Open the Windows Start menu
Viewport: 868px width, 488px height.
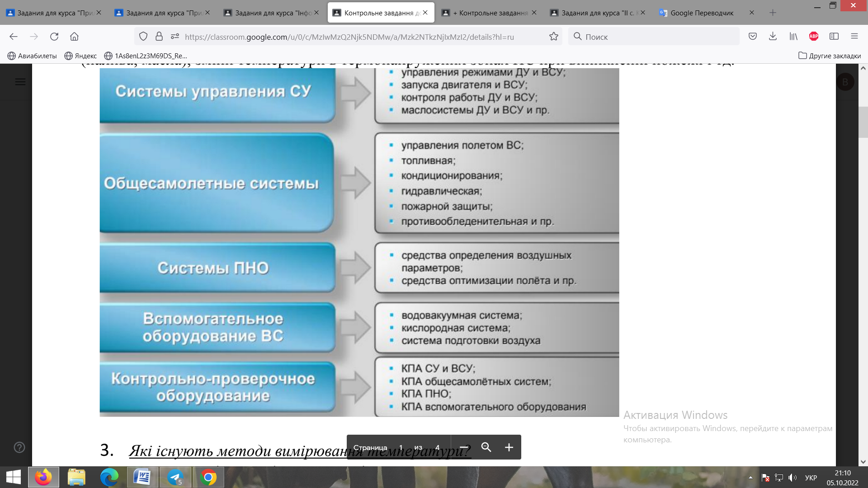point(14,477)
